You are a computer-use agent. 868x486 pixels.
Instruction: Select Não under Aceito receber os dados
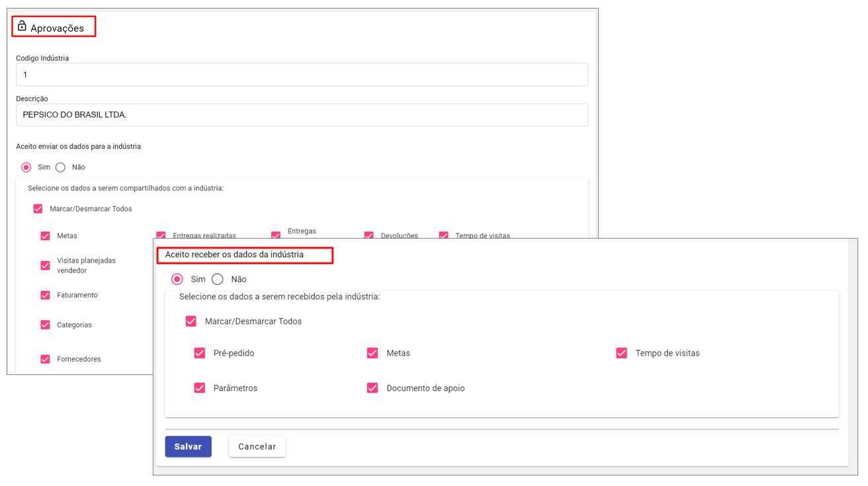[x=218, y=279]
